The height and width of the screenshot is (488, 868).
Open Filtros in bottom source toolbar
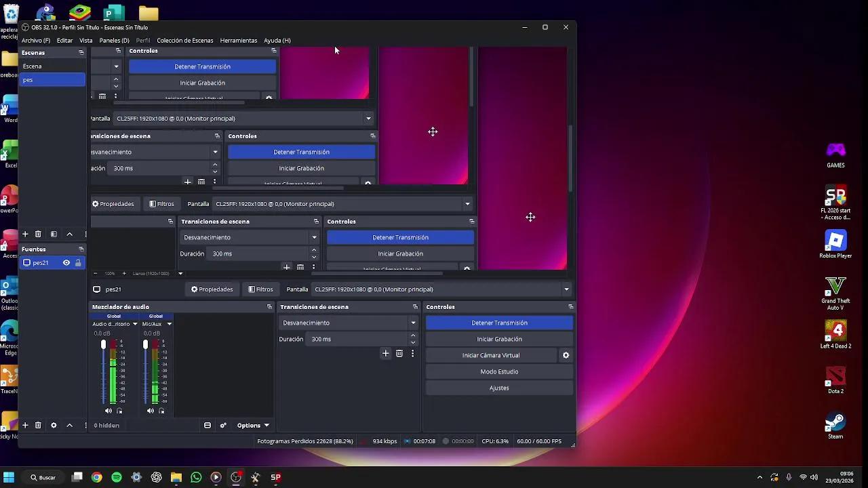(x=260, y=289)
